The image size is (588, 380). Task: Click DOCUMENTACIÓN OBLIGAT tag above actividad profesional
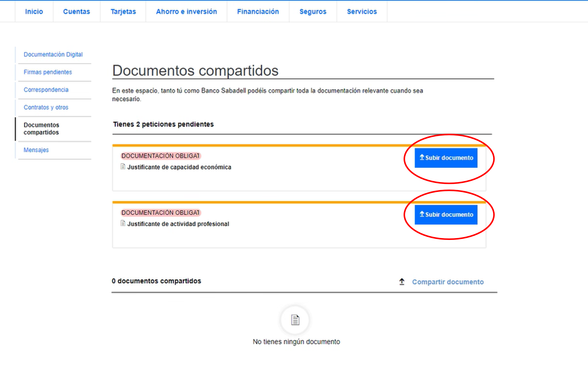[x=161, y=212]
